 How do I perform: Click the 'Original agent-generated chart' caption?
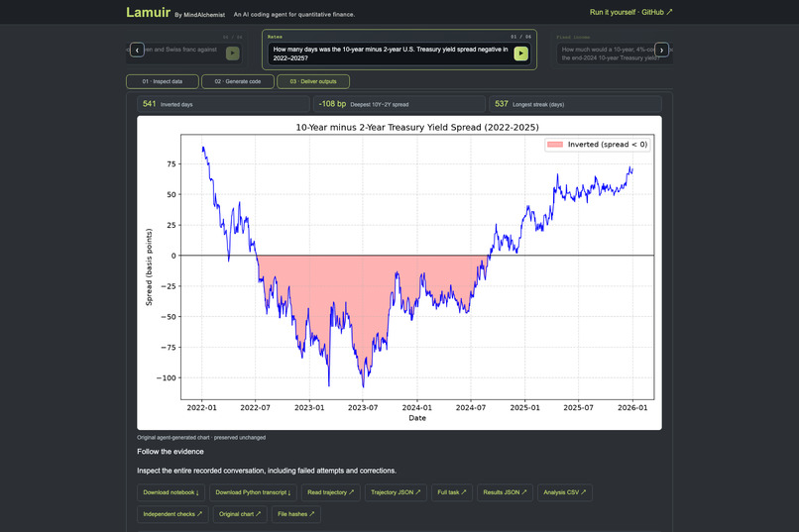[201, 437]
